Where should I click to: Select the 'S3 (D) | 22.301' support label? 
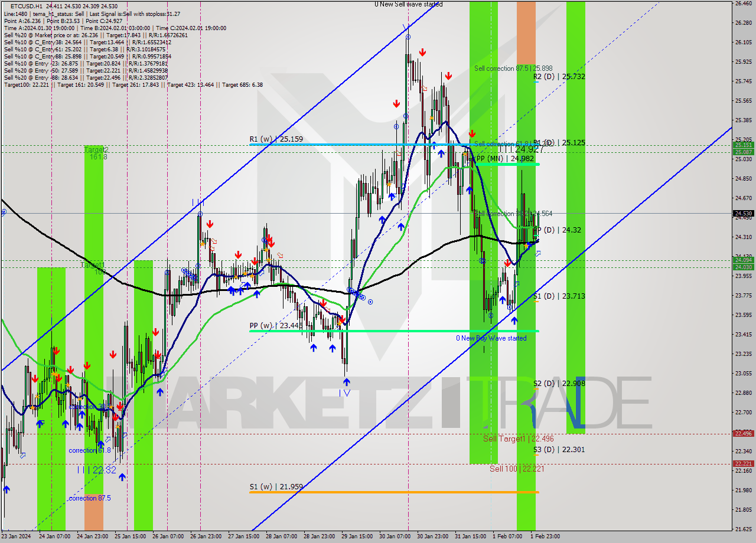tap(559, 450)
